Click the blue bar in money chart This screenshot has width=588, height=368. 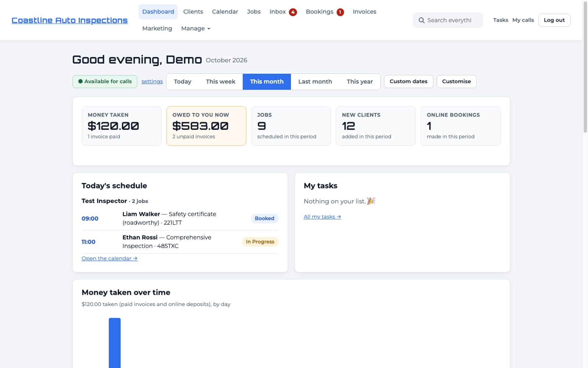click(115, 343)
